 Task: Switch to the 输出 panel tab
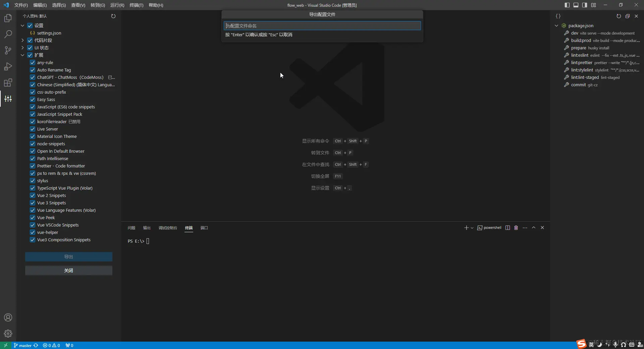pyautogui.click(x=147, y=228)
